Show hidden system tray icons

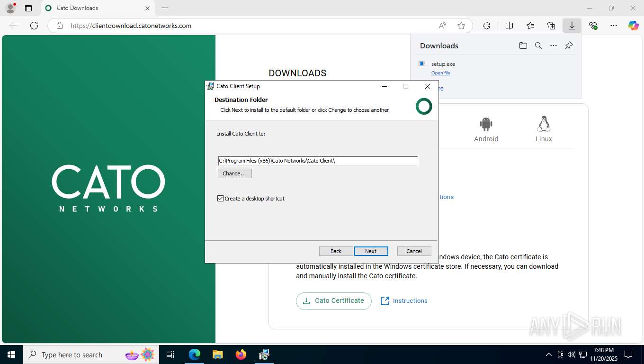[x=549, y=355]
